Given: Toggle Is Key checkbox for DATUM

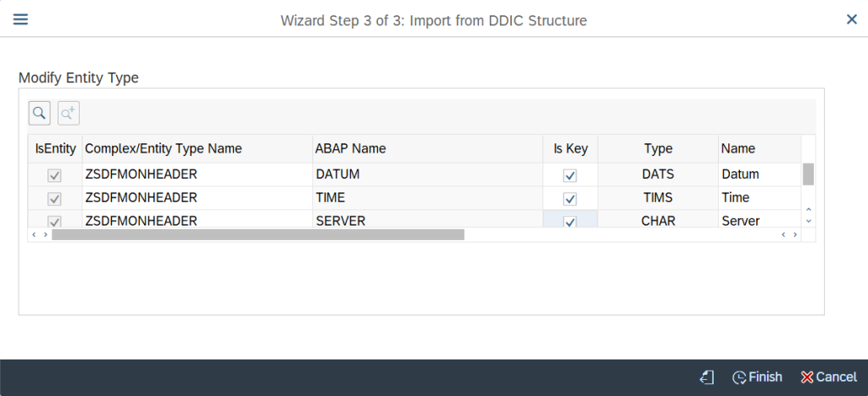Looking at the screenshot, I should pyautogui.click(x=570, y=176).
